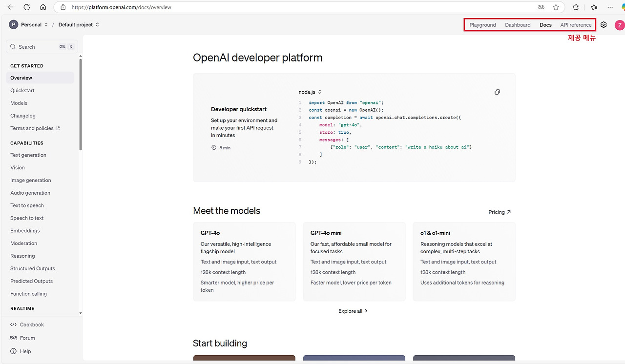
Task: Refresh the browser page
Action: (27, 7)
